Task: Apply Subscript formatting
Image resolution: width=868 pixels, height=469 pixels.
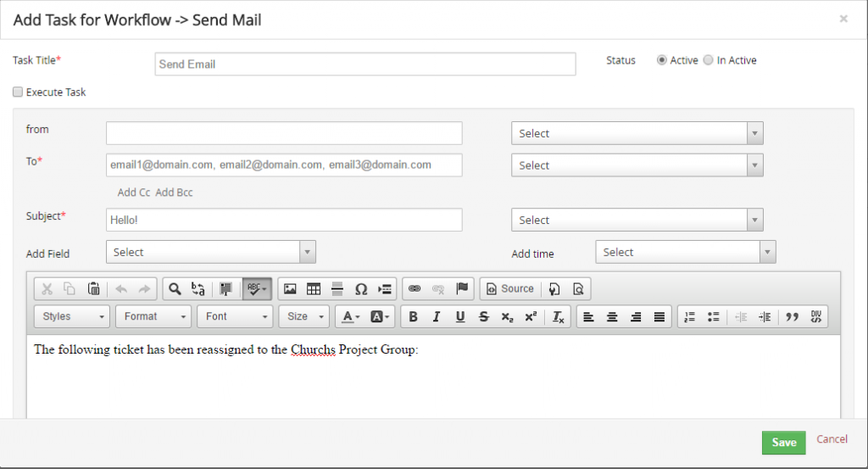Action: click(507, 316)
